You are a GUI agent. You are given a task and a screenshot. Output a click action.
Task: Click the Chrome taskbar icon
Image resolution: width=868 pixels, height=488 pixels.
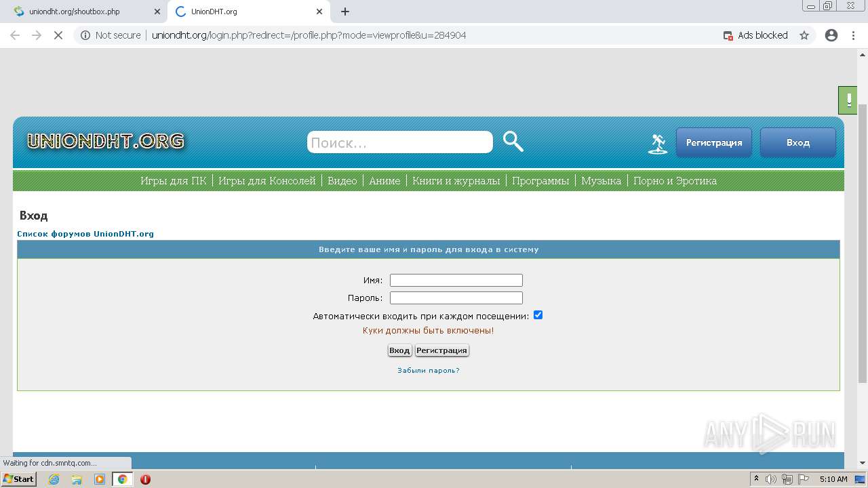coord(122,479)
